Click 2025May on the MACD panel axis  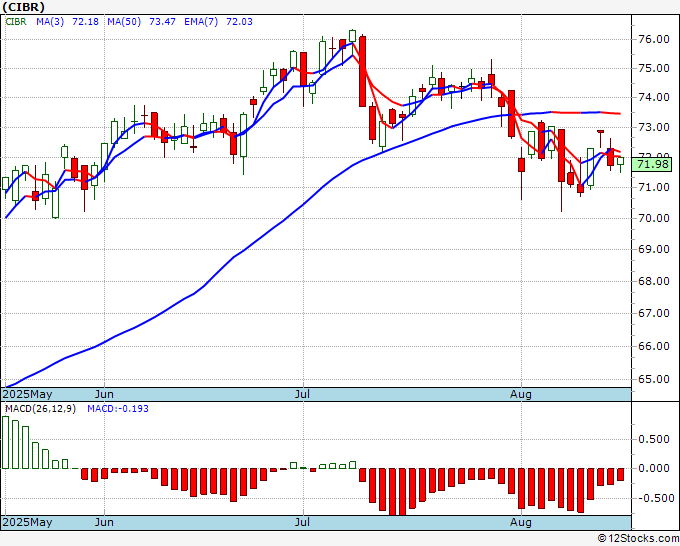tap(27, 522)
